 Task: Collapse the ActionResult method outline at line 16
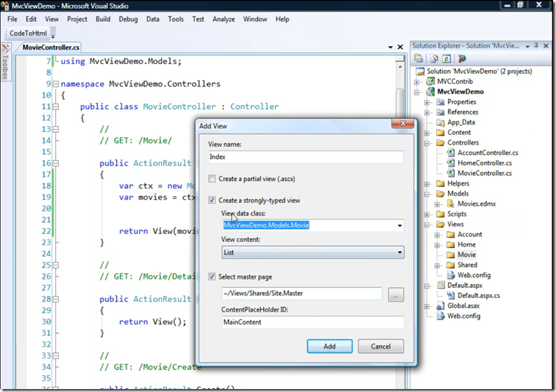[x=56, y=163]
